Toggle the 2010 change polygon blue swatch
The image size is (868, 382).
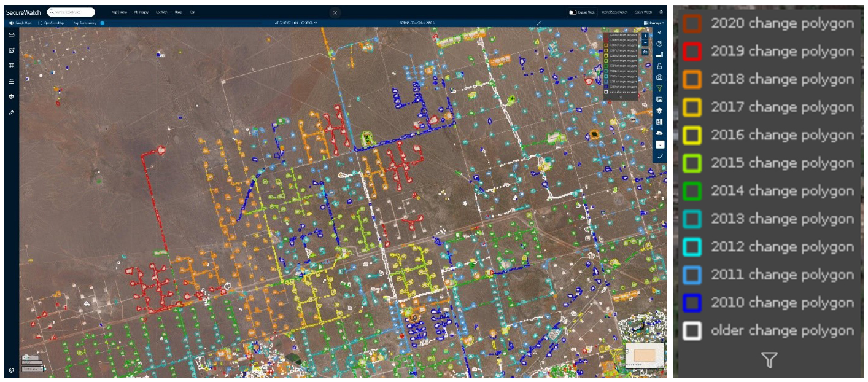[692, 303]
